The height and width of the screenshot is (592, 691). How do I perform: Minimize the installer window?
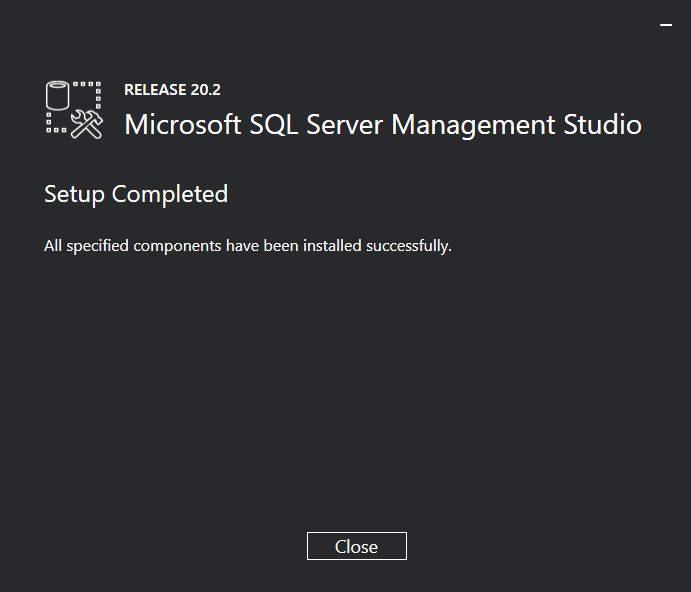tap(666, 24)
